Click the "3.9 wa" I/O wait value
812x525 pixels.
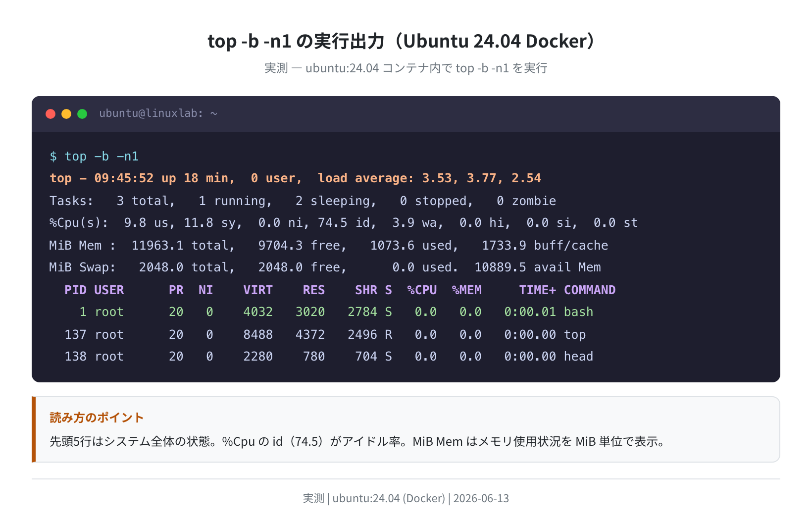[x=414, y=223]
